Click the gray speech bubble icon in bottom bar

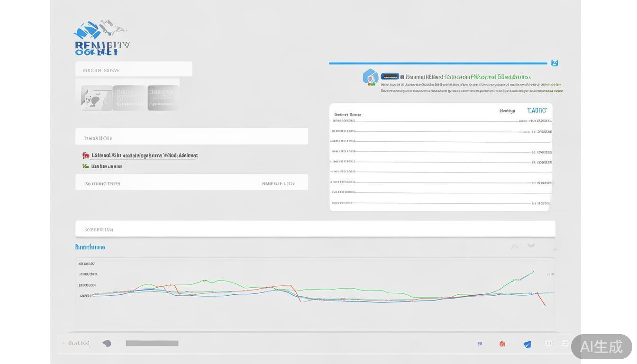tap(107, 344)
